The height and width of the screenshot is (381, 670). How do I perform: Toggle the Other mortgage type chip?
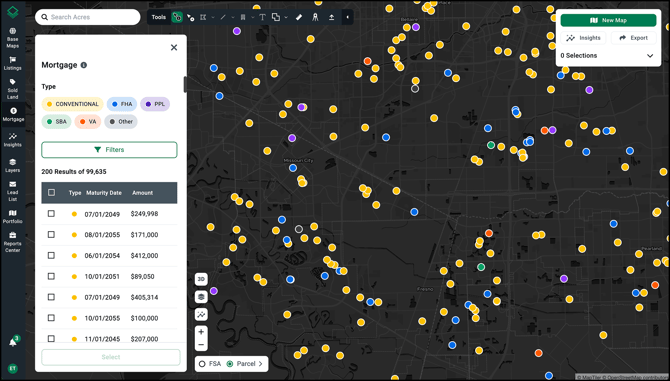click(121, 122)
